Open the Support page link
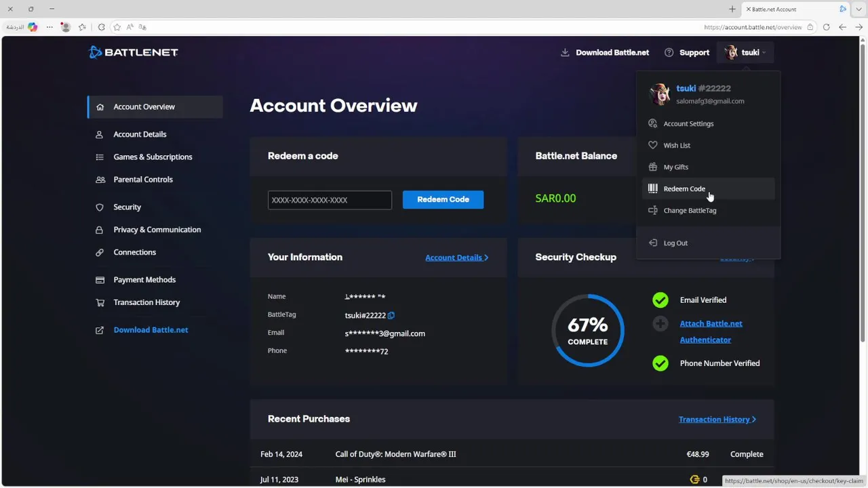 point(694,52)
